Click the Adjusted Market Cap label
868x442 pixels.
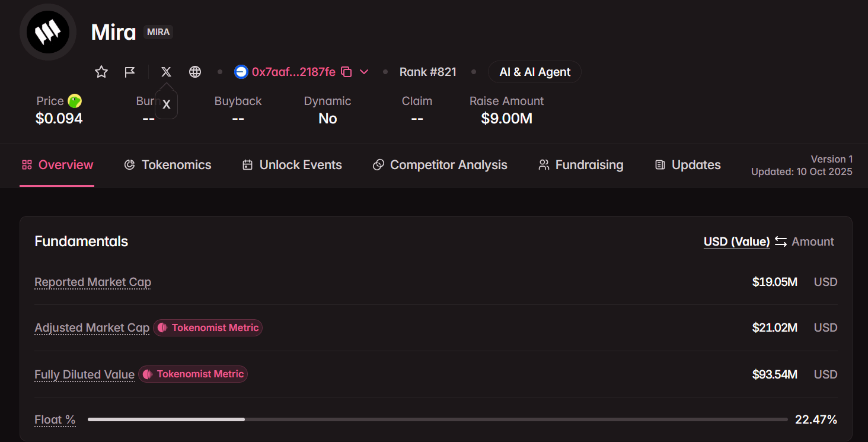(x=92, y=327)
